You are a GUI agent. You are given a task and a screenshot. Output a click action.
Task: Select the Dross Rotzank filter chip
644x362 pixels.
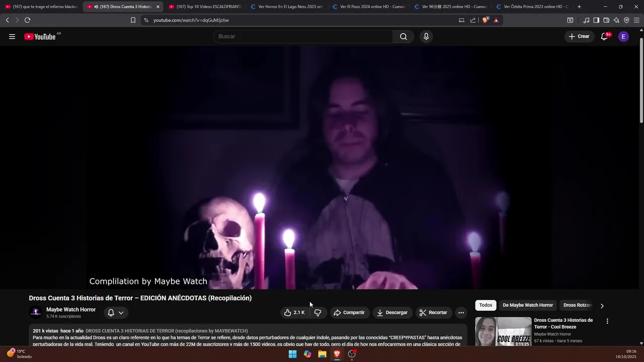pos(578,305)
